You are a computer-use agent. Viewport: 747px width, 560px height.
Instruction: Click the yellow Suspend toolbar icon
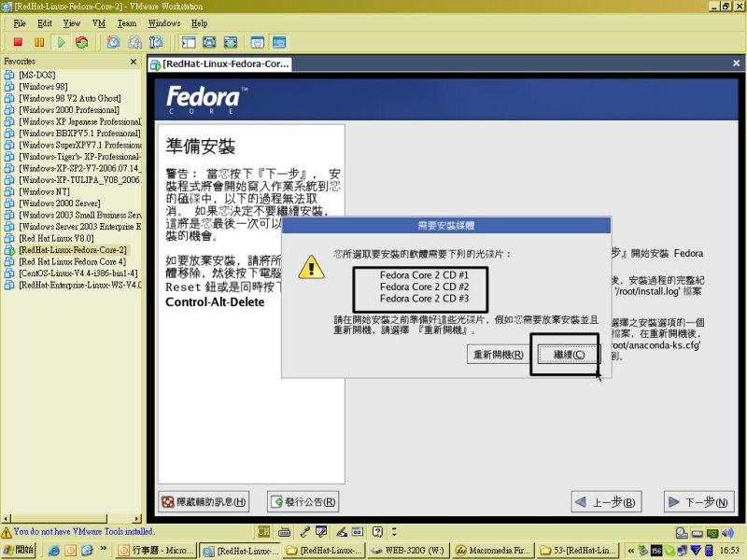[x=39, y=42]
